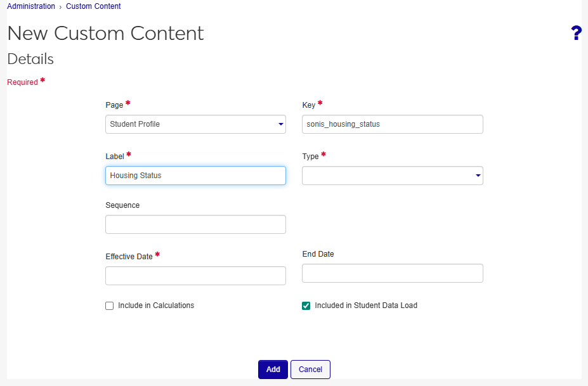This screenshot has width=588, height=386.
Task: Click the New Custom Content heading
Action: tap(105, 33)
